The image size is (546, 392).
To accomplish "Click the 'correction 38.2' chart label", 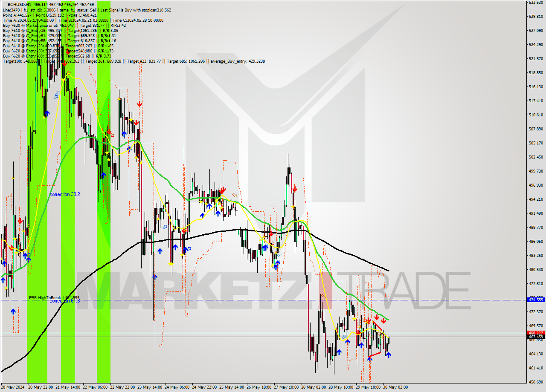I will coord(65,194).
